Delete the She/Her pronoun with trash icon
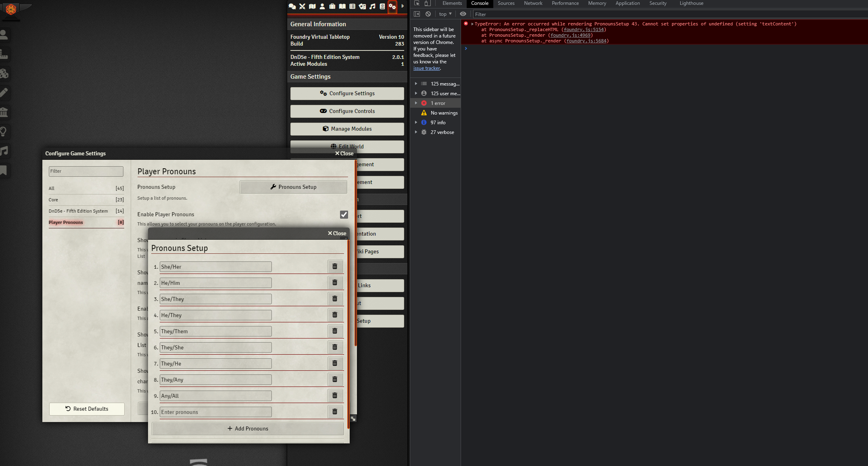Screen dimensions: 868x466 [x=335, y=266]
